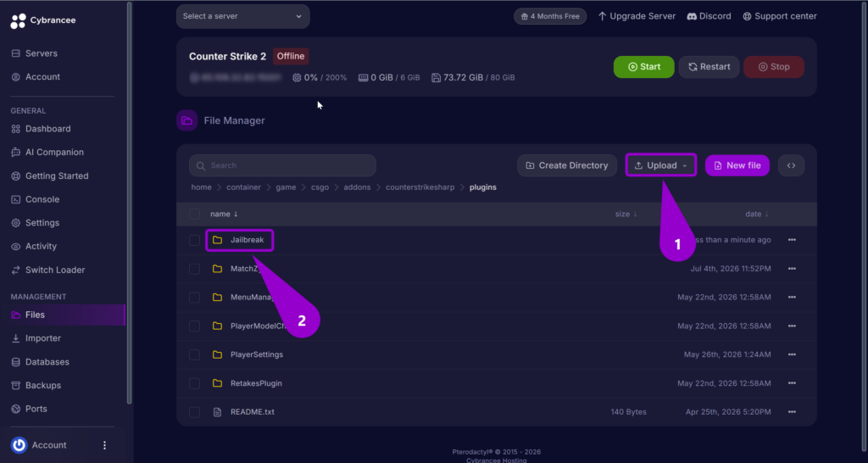The height and width of the screenshot is (463, 868).
Task: Click Create Directory button
Action: point(567,165)
